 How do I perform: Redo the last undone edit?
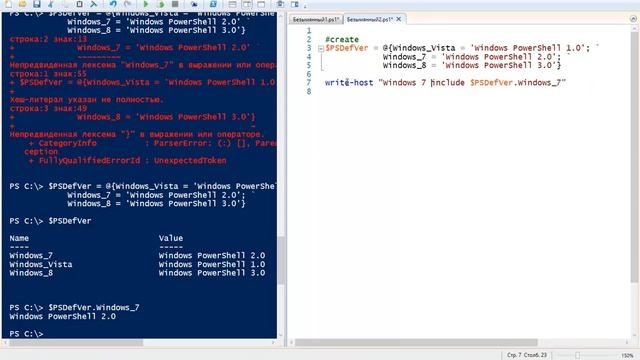pyautogui.click(x=128, y=4)
